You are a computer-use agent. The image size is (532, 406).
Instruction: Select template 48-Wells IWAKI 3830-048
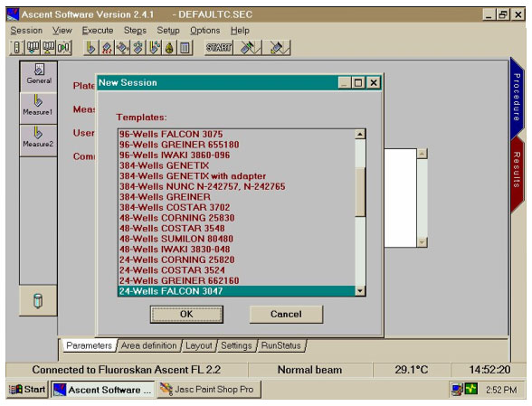(236, 250)
